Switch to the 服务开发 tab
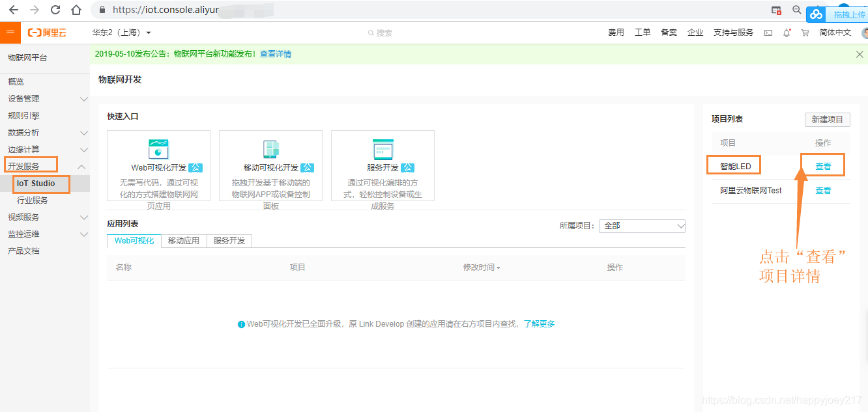The height and width of the screenshot is (412, 868). 229,241
